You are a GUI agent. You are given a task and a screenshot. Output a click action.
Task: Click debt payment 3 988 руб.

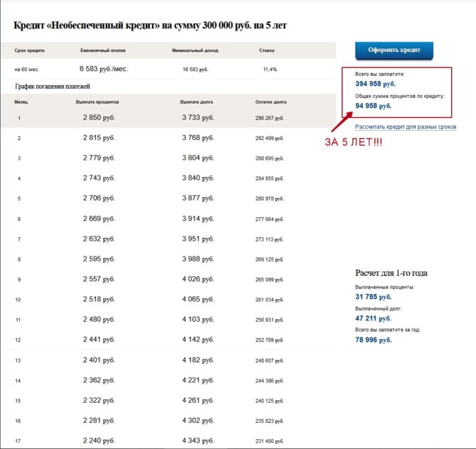coord(198,259)
